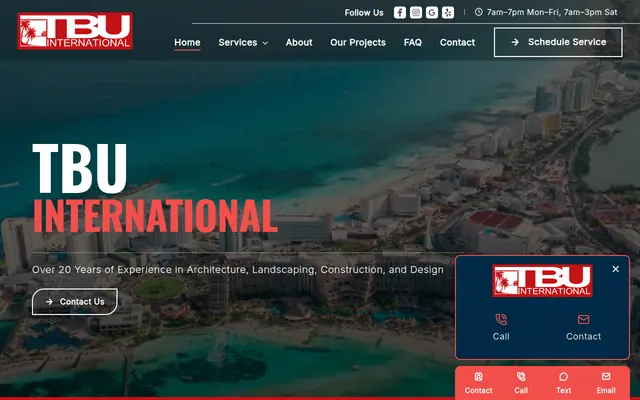Viewport: 640px width, 400px height.
Task: Open the Google social icon
Action: (431, 13)
